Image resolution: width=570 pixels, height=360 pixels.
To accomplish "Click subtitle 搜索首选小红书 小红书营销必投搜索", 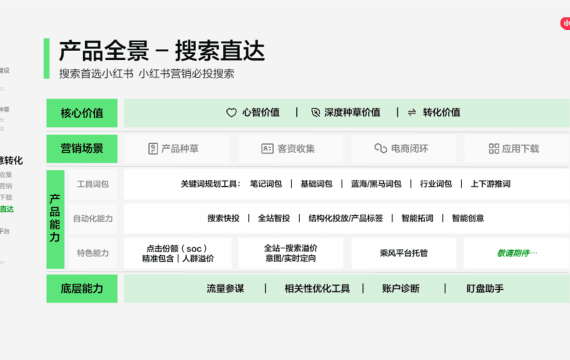I will point(147,74).
